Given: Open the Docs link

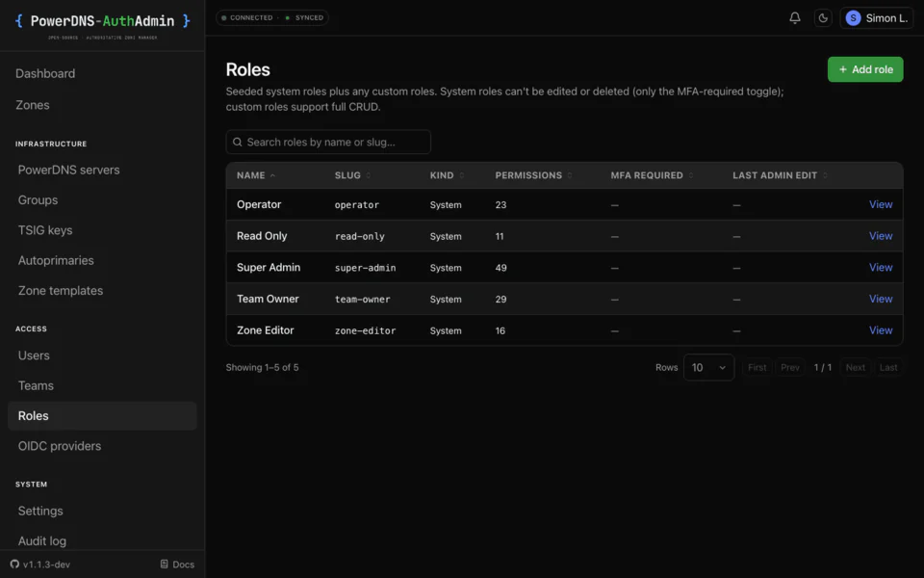Looking at the screenshot, I should pyautogui.click(x=177, y=565).
